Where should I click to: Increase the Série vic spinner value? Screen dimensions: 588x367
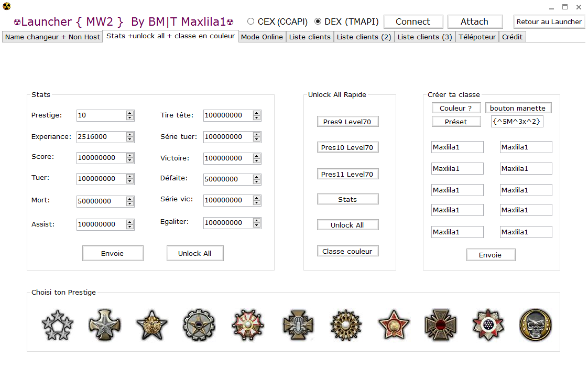(256, 198)
